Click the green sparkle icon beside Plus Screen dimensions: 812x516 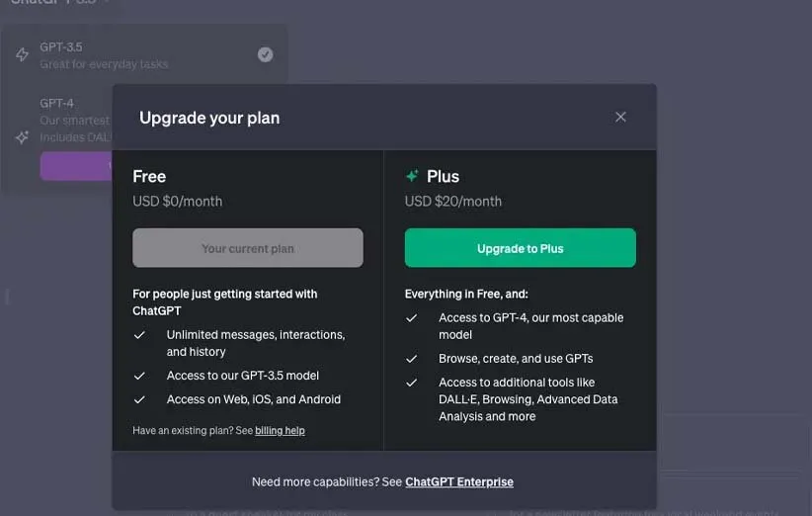[412, 176]
